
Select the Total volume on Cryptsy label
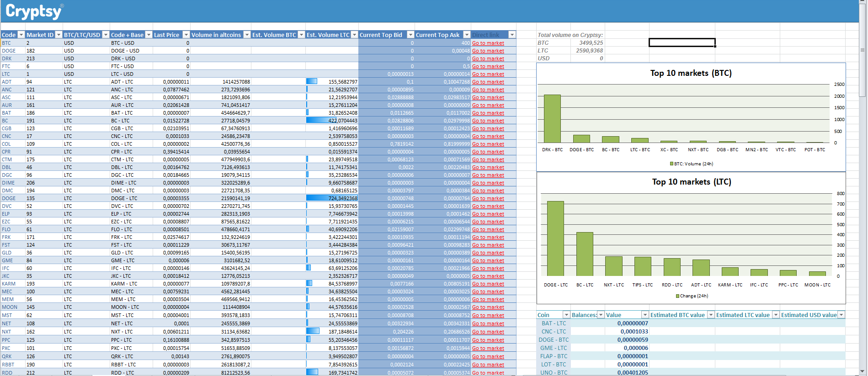570,35
